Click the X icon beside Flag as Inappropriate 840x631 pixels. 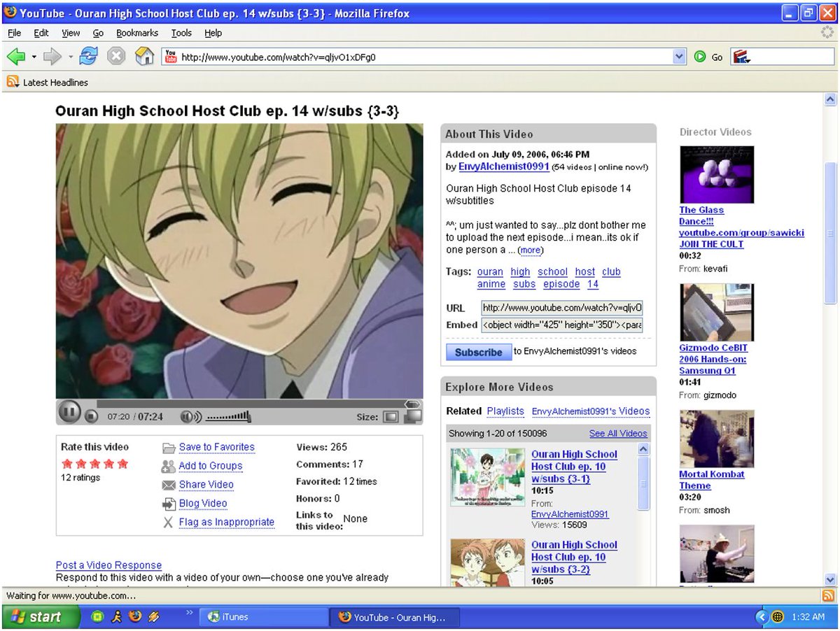pyautogui.click(x=168, y=523)
